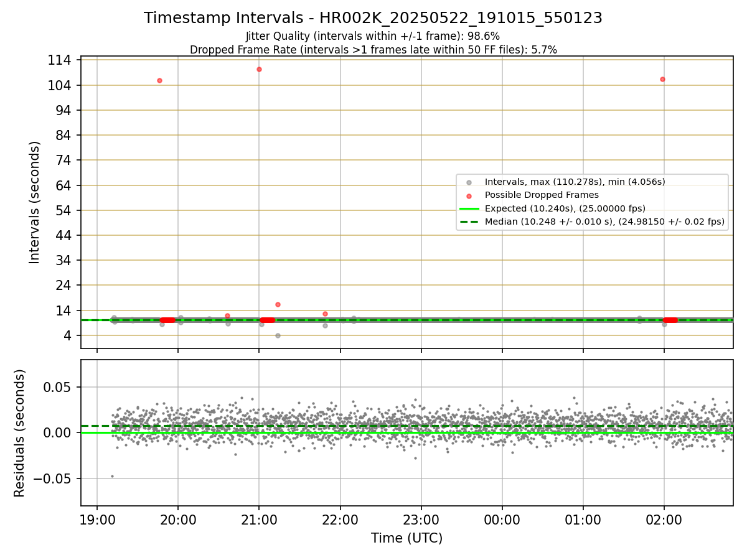Click the 02:00 x-axis tick label
Viewport: 747px width, 560px height.
[664, 520]
